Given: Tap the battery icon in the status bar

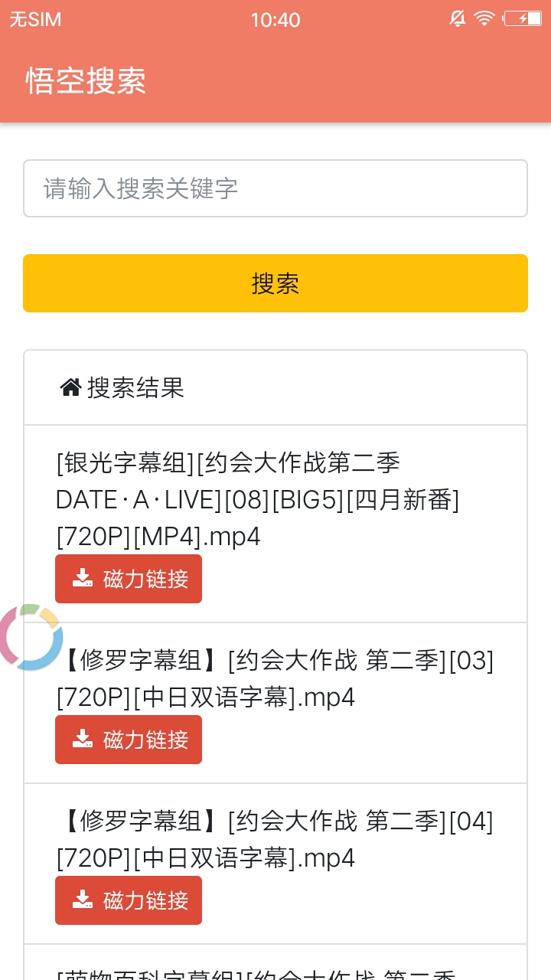Looking at the screenshot, I should coord(522,19).
